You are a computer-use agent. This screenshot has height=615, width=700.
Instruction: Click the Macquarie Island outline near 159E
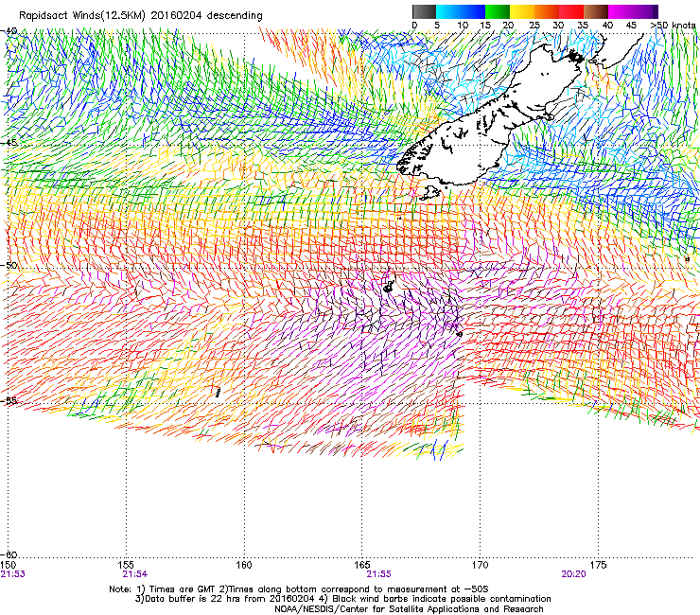pos(218,393)
